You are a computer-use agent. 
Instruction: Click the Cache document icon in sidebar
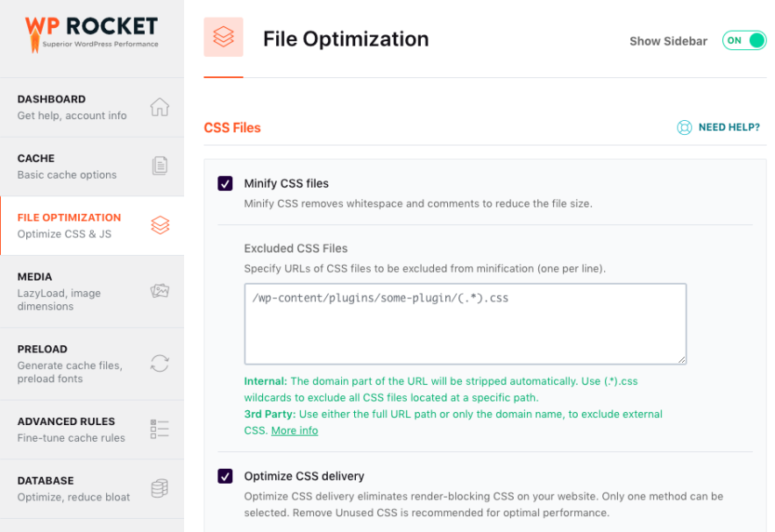159,165
